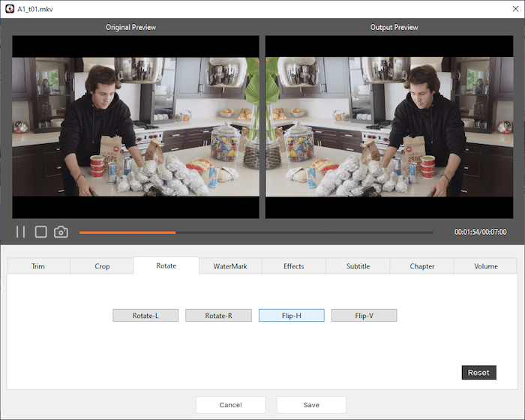This screenshot has width=525, height=420.
Task: Reset the rotation settings
Action: [x=478, y=373]
